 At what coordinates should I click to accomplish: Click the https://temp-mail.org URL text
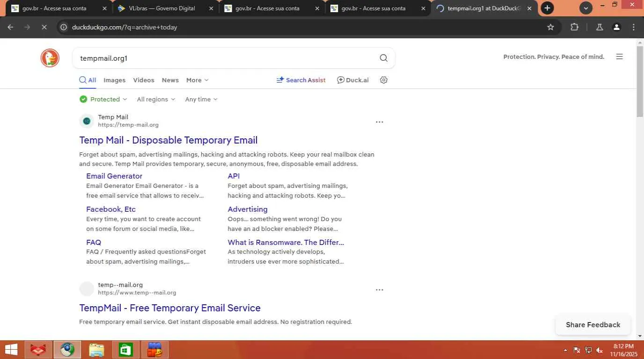click(128, 125)
